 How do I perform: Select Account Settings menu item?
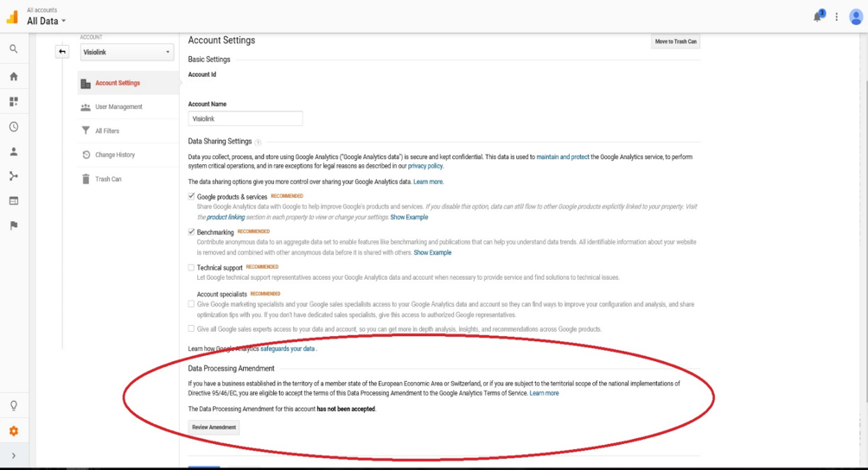[128, 83]
